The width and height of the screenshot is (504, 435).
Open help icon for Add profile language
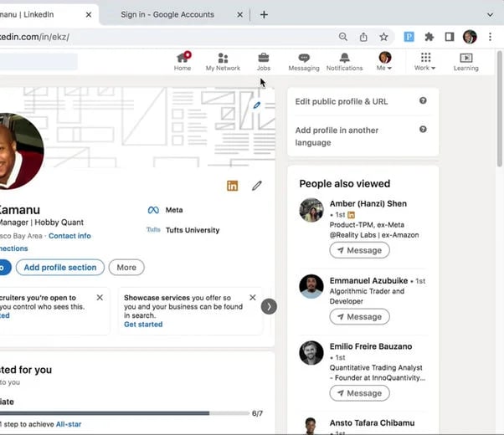pyautogui.click(x=423, y=129)
